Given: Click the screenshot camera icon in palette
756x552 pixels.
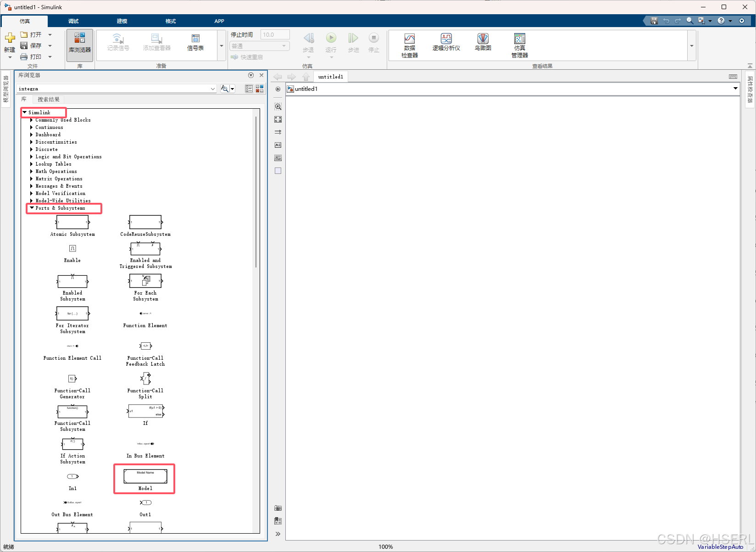Looking at the screenshot, I should point(278,508).
